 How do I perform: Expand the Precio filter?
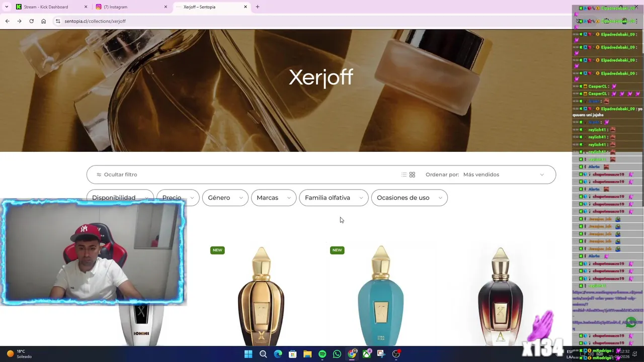tap(178, 198)
